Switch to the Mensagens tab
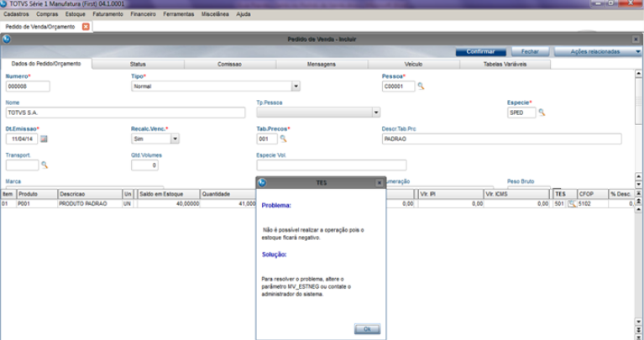 322,64
